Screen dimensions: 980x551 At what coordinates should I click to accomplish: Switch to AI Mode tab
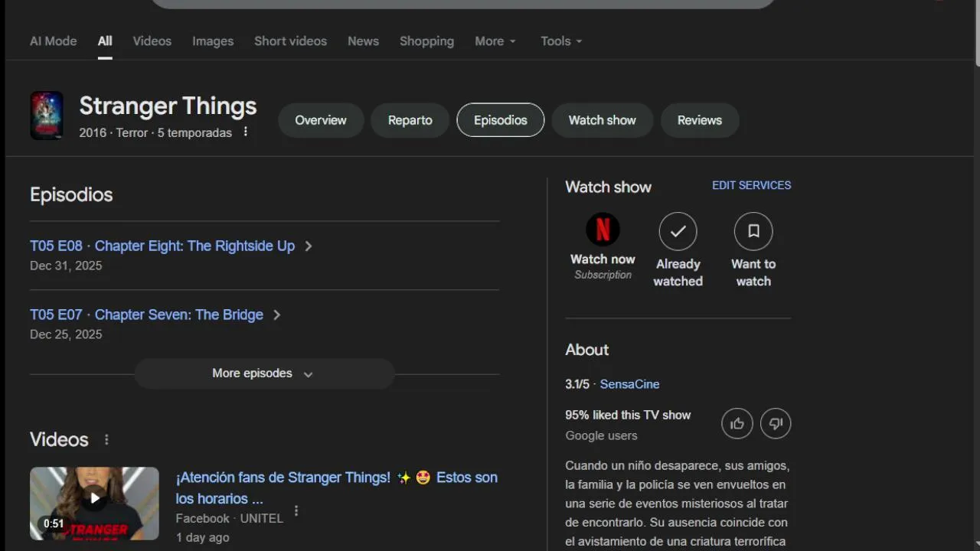click(53, 41)
